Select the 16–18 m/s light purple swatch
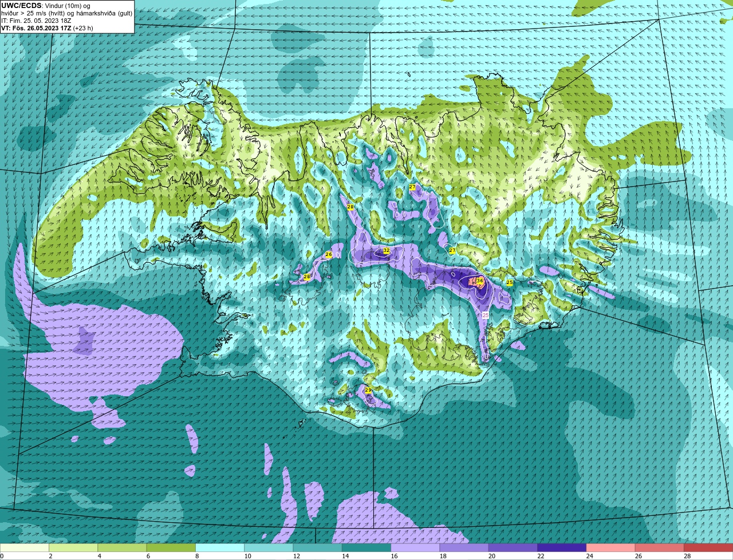The image size is (733, 560). click(x=415, y=548)
